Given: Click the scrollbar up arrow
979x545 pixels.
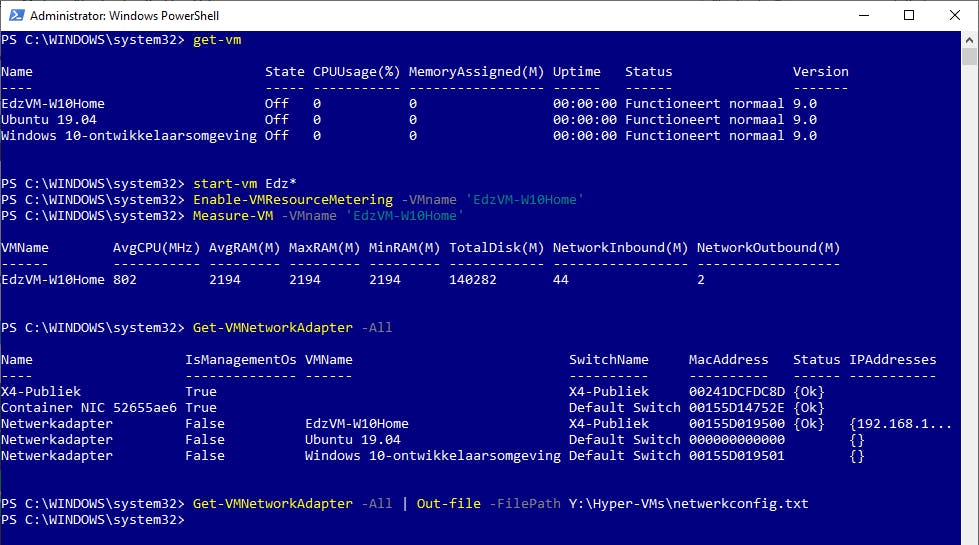Looking at the screenshot, I should pyautogui.click(x=969, y=40).
